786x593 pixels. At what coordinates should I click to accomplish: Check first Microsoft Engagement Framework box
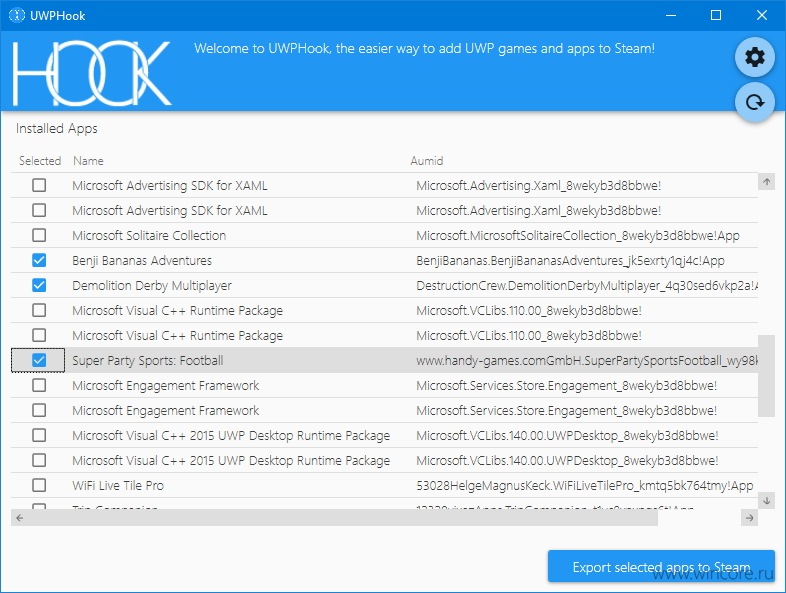pyautogui.click(x=39, y=385)
